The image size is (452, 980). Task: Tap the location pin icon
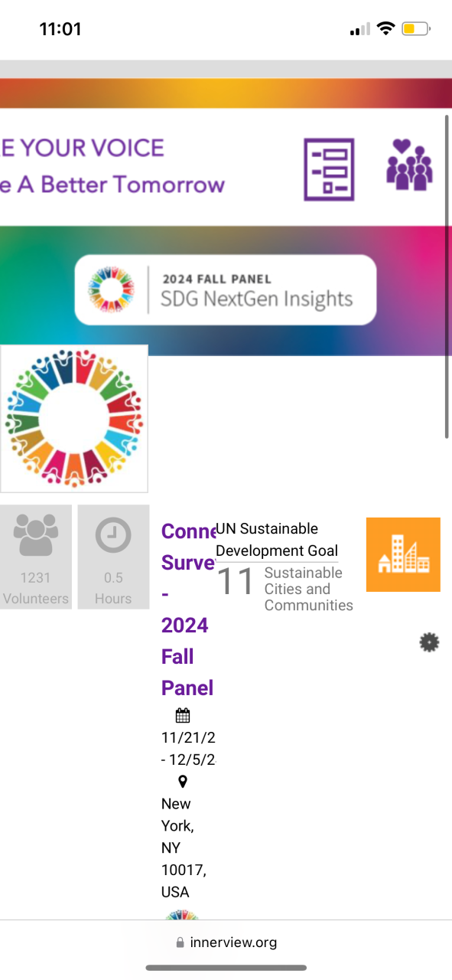(183, 782)
